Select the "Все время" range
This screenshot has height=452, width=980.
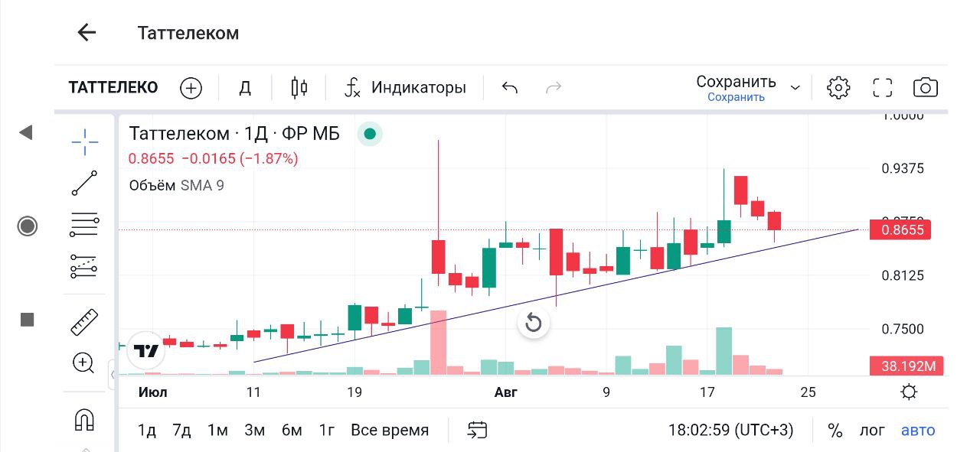(390, 431)
